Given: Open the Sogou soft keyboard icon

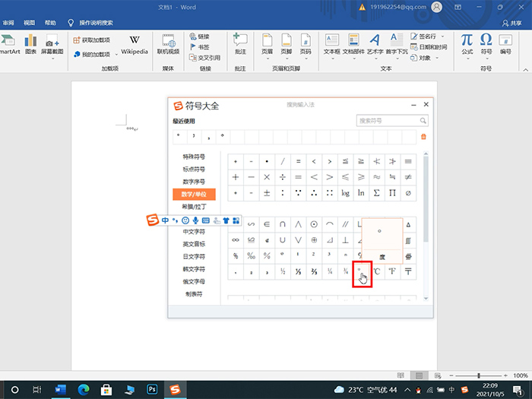Looking at the screenshot, I should 206,220.
